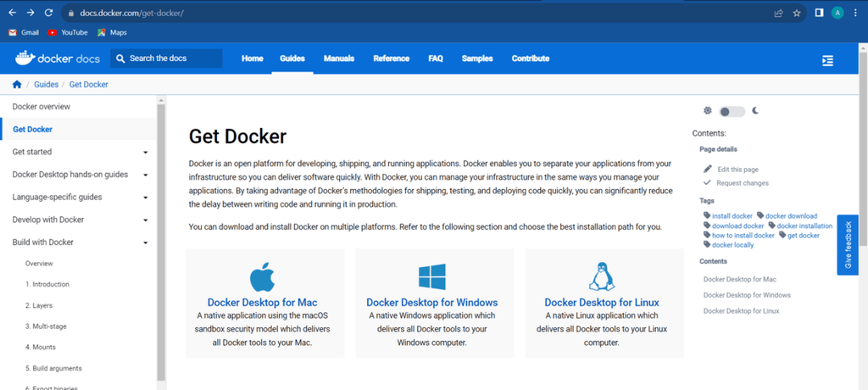This screenshot has height=390, width=868.
Task: Open the FAQ nav tab
Action: (436, 58)
